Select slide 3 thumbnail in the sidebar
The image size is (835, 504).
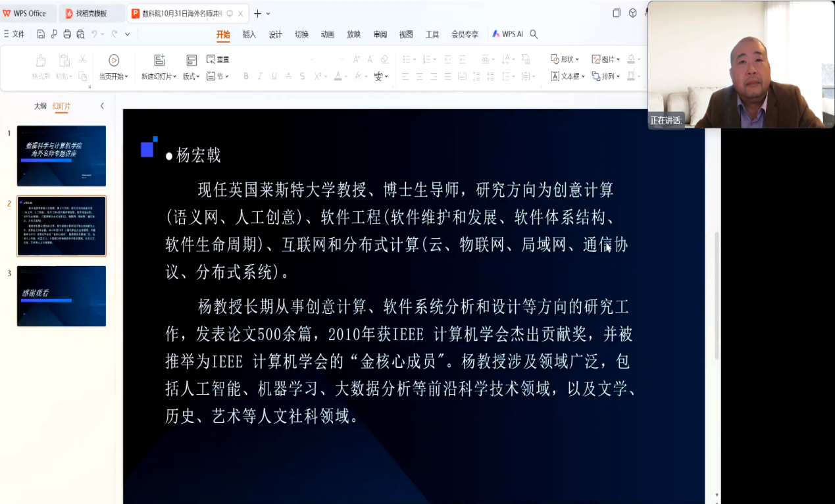61,295
